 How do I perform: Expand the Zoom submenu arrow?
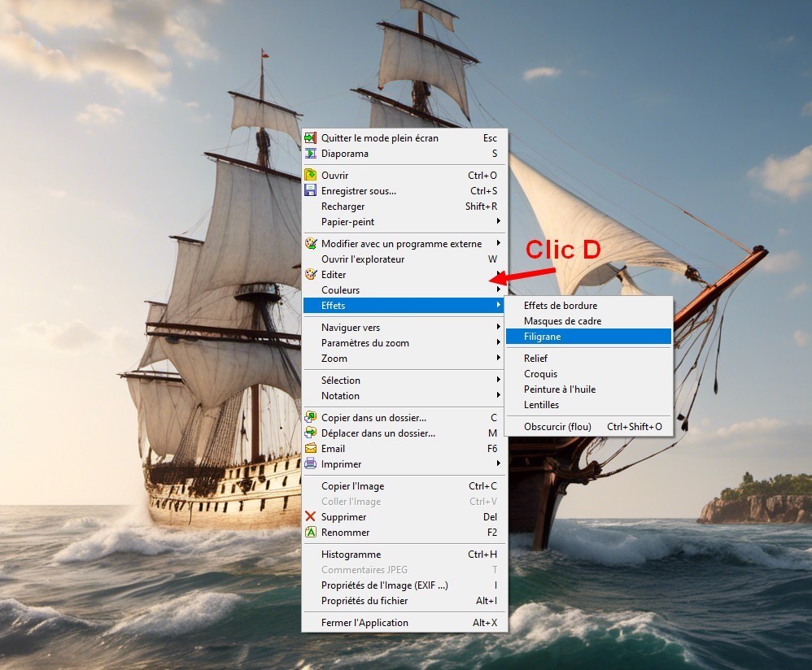pos(498,358)
